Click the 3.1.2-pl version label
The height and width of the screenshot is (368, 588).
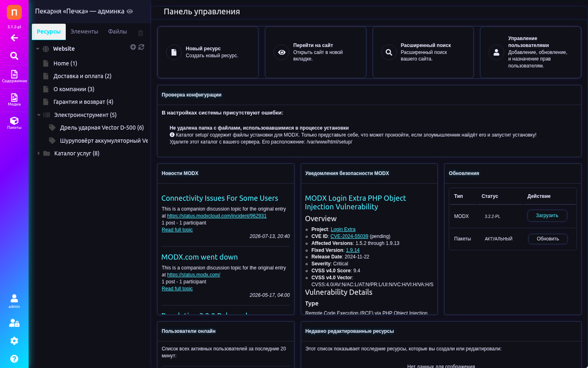click(14, 27)
